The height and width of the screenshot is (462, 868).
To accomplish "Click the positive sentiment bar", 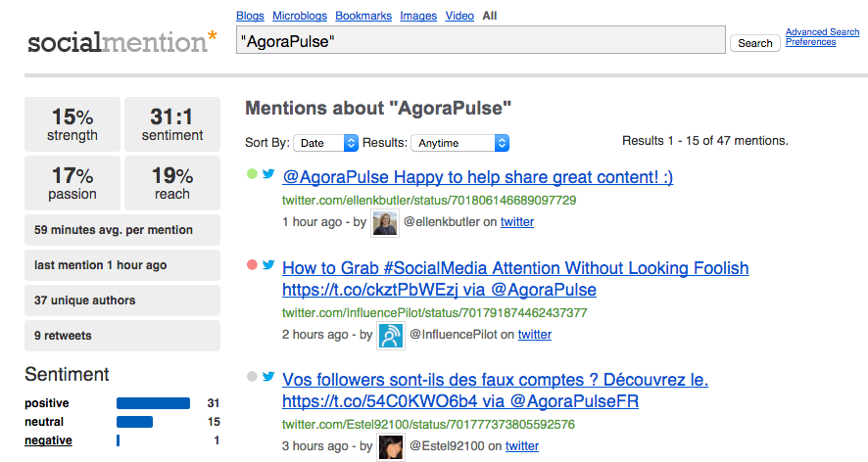I will click(x=154, y=403).
